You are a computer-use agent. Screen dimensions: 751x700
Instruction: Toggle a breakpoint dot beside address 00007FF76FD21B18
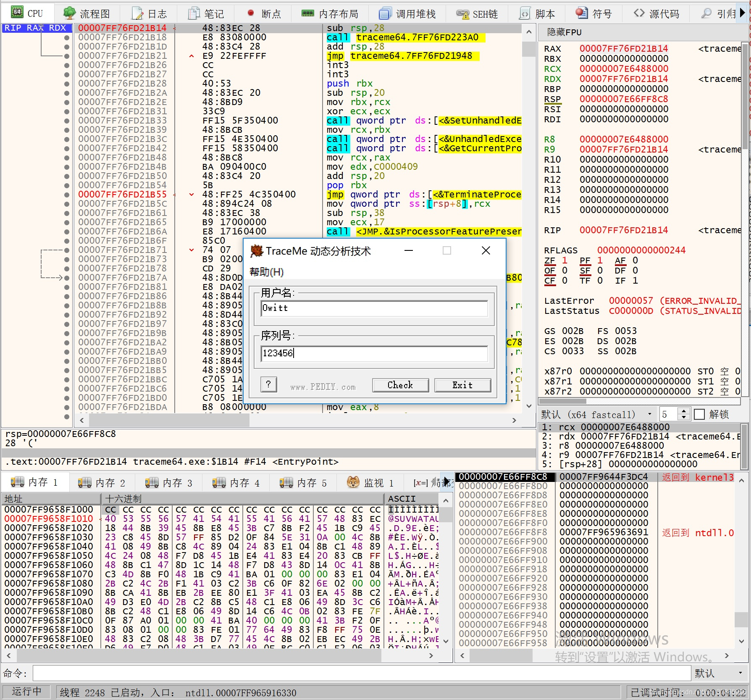coord(67,37)
